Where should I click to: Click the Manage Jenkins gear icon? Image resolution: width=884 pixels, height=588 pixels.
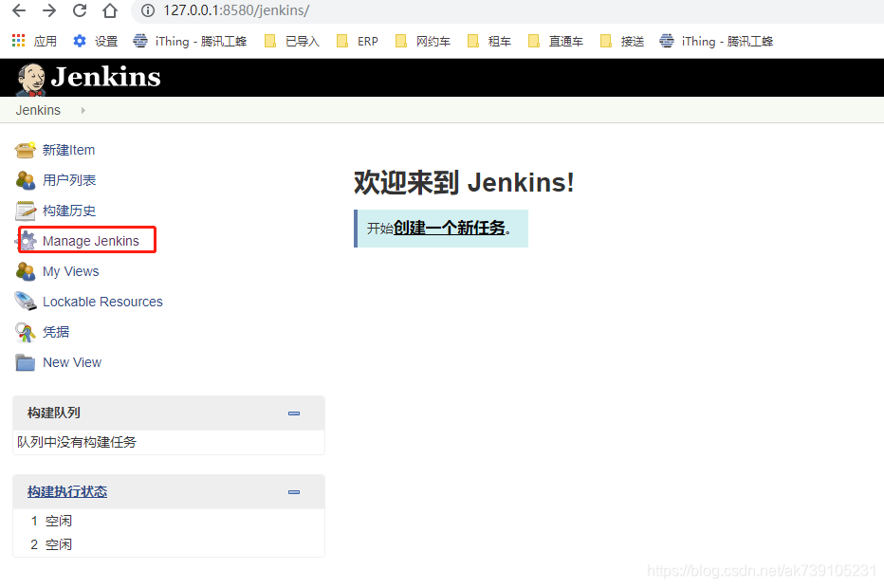coord(26,241)
